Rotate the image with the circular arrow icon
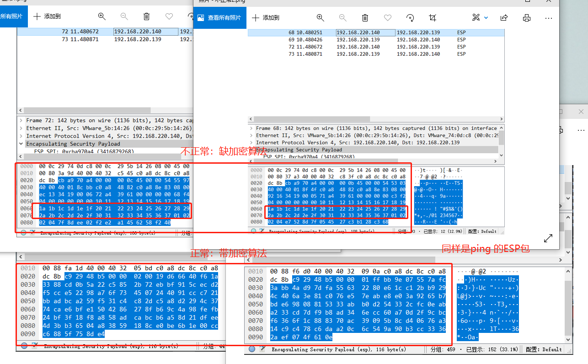588x364 pixels. (x=410, y=18)
